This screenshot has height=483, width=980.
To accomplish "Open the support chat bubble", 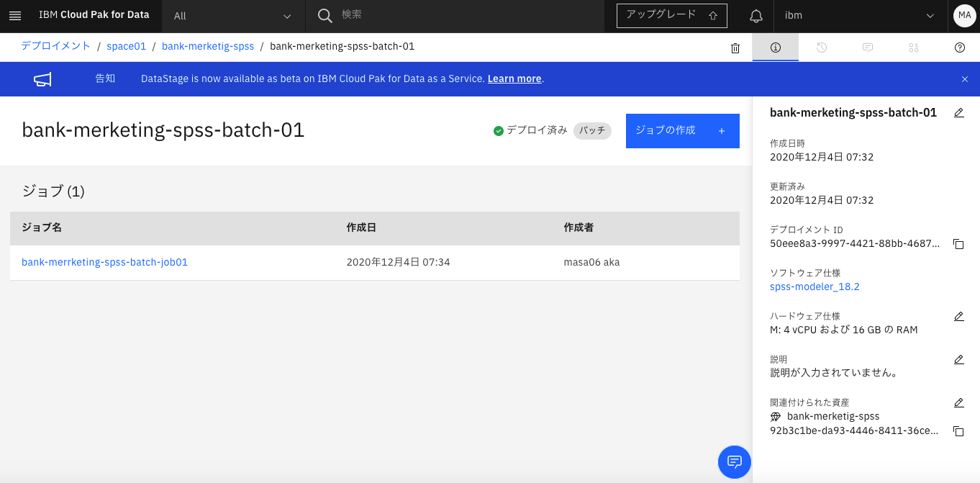I will pyautogui.click(x=734, y=462).
